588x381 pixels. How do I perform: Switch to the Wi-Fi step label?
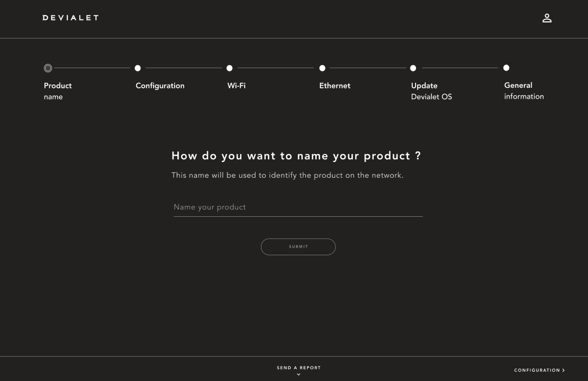pyautogui.click(x=237, y=86)
